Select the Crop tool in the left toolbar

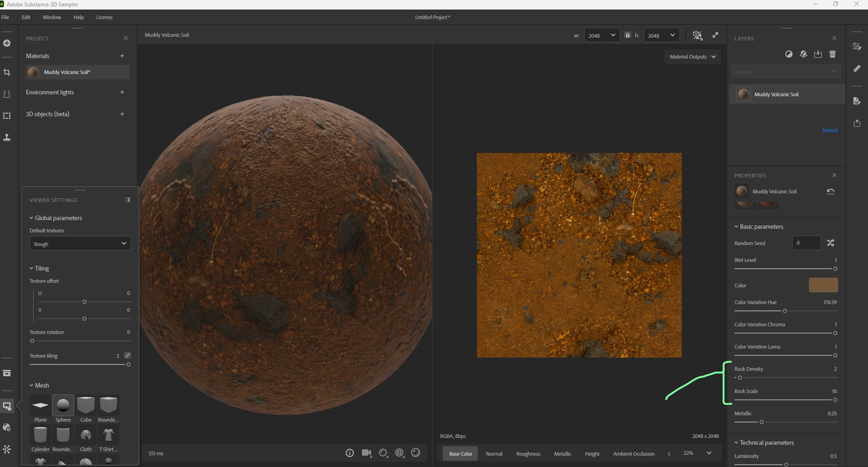(7, 72)
